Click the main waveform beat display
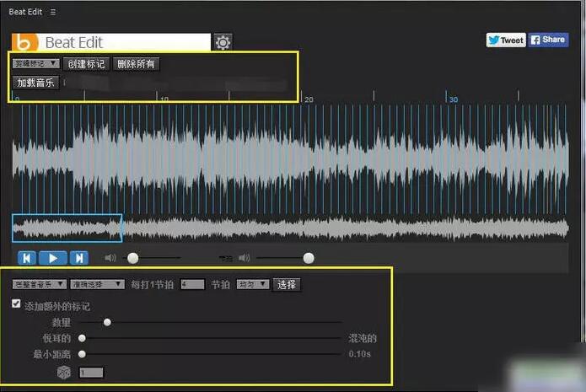Viewport: 586px width, 392px height. click(x=290, y=158)
